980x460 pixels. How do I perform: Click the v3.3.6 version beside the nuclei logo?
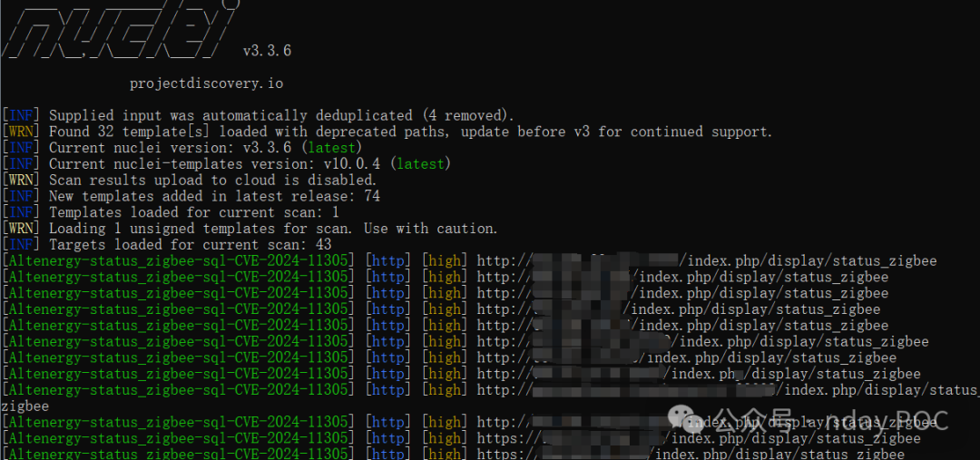pyautogui.click(x=267, y=51)
